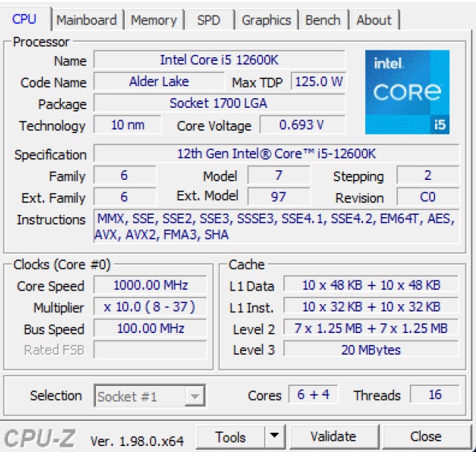Click the Alder Lake code name value
Viewport: 476px width, 452px height.
pos(159,81)
